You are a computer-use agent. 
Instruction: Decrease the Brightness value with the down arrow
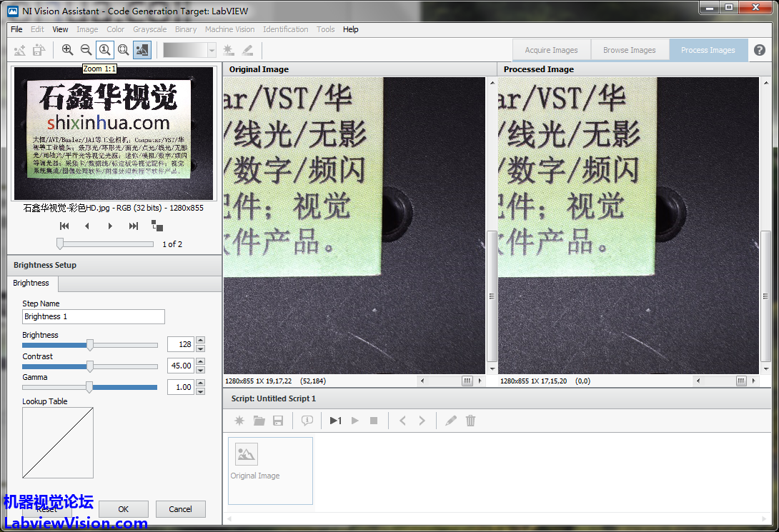[x=200, y=348]
